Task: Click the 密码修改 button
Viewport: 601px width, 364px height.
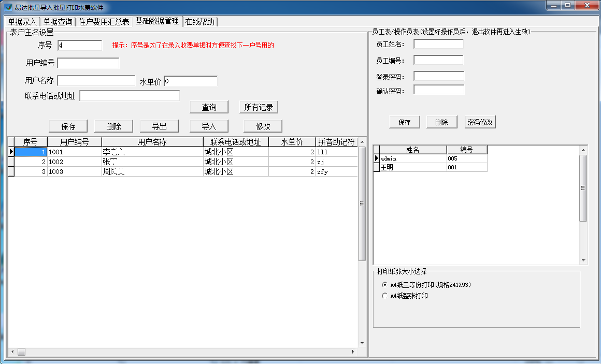Action: [x=480, y=122]
